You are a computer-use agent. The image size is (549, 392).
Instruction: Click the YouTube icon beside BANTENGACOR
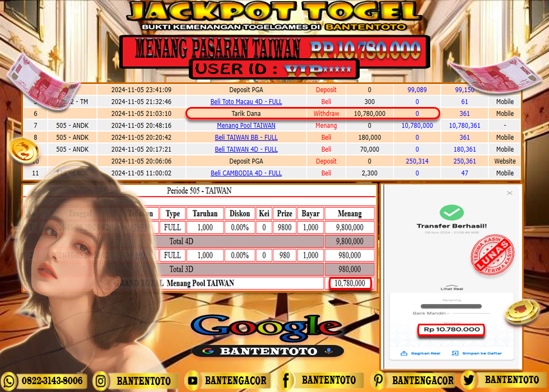point(193,381)
